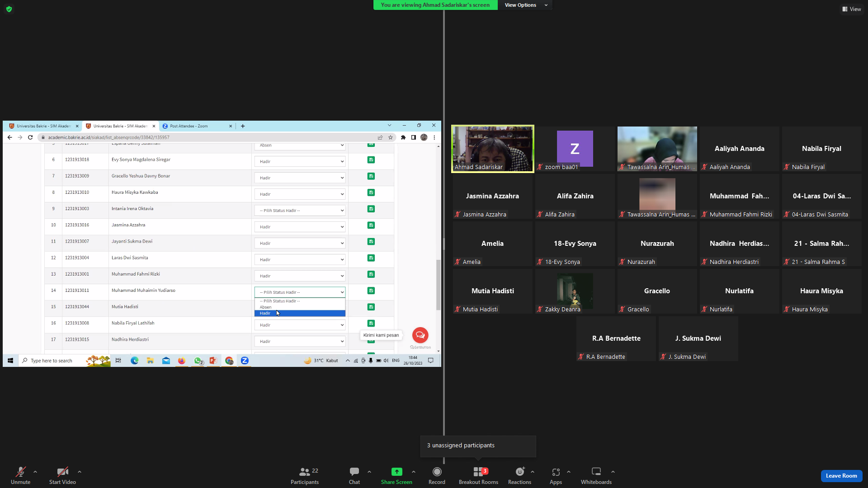Viewport: 868px width, 488px height.
Task: Expand video options arrow next to Start Video
Action: tap(80, 472)
